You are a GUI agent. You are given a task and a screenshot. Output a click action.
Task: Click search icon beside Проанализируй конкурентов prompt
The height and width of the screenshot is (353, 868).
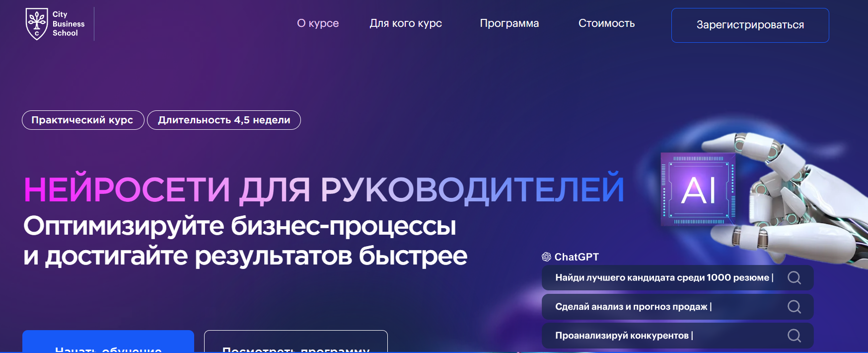(x=794, y=336)
